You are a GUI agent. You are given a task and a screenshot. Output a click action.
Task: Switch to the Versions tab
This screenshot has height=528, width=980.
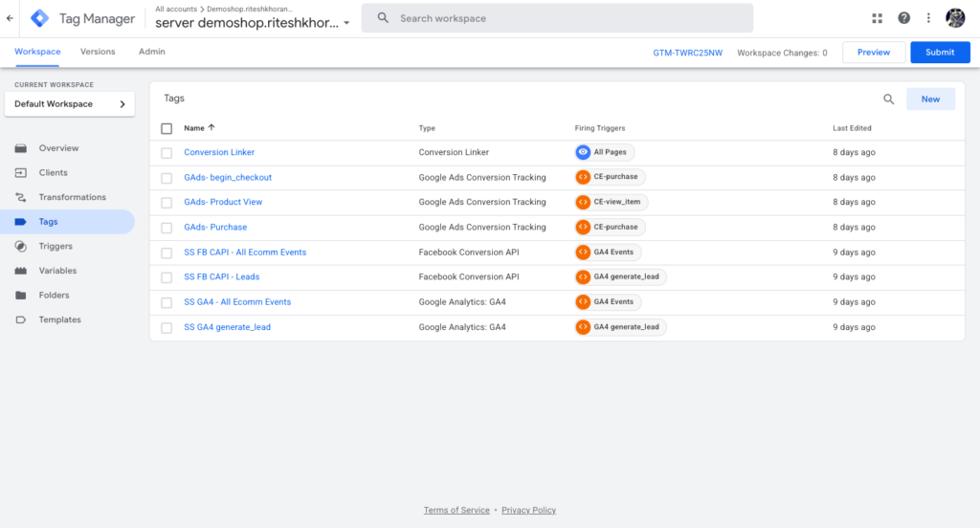(x=98, y=52)
